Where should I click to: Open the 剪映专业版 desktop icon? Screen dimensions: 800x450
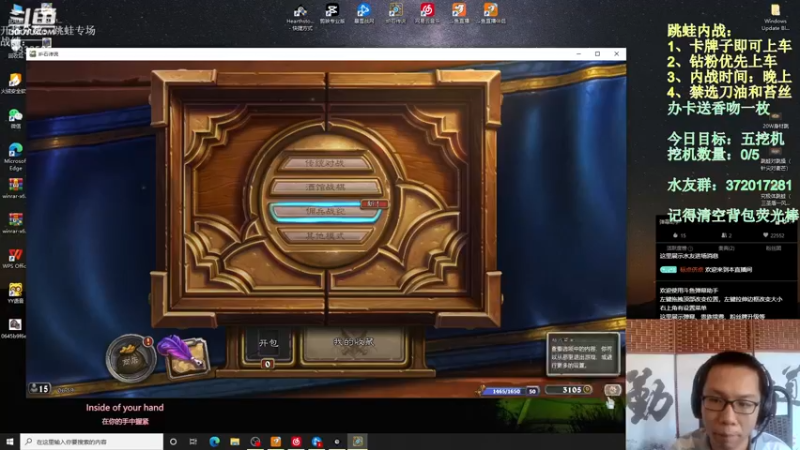332,14
